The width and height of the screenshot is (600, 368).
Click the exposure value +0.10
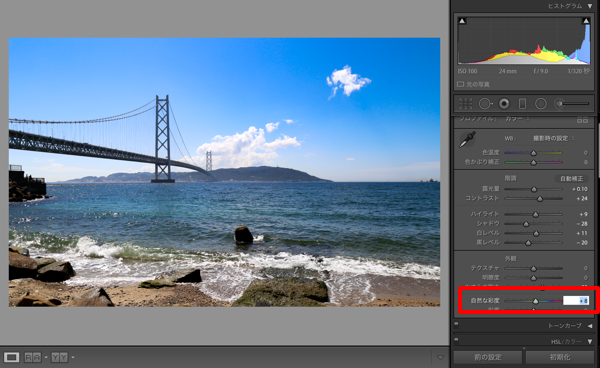coord(580,189)
